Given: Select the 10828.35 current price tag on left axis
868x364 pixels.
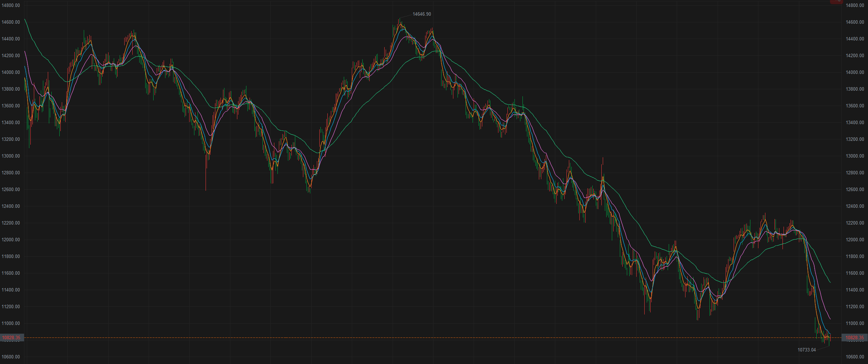Looking at the screenshot, I should point(11,338).
